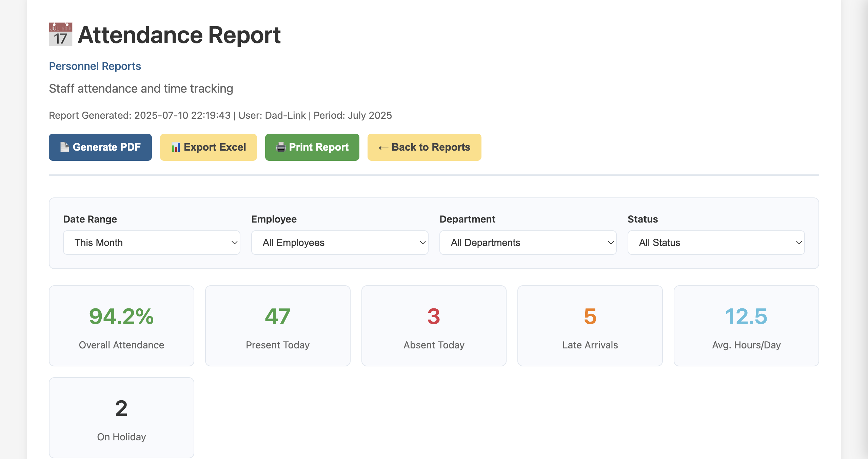Open the Personnel Reports link
Screen dimensions: 868x459
coord(95,66)
